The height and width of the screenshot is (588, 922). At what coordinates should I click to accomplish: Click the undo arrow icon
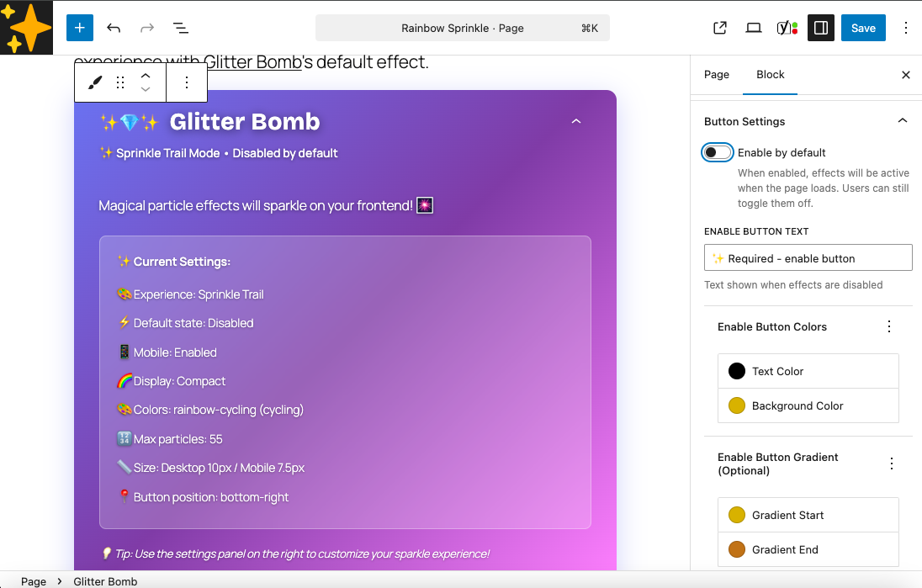pyautogui.click(x=114, y=28)
